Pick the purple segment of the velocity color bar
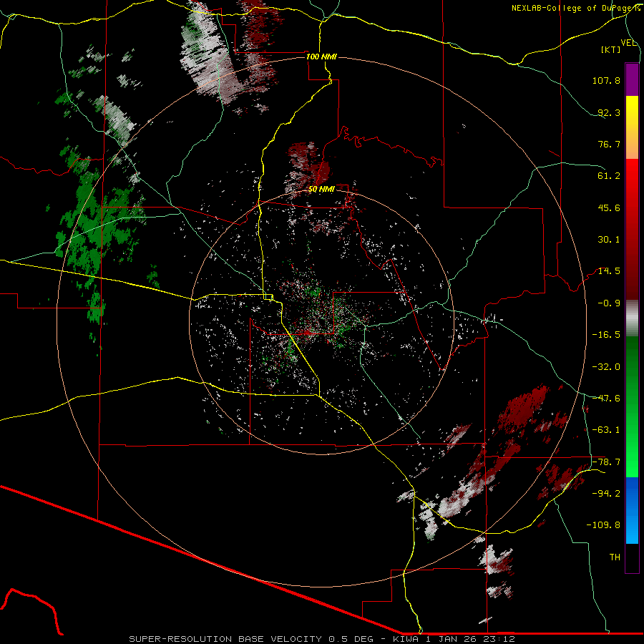 [x=632, y=79]
